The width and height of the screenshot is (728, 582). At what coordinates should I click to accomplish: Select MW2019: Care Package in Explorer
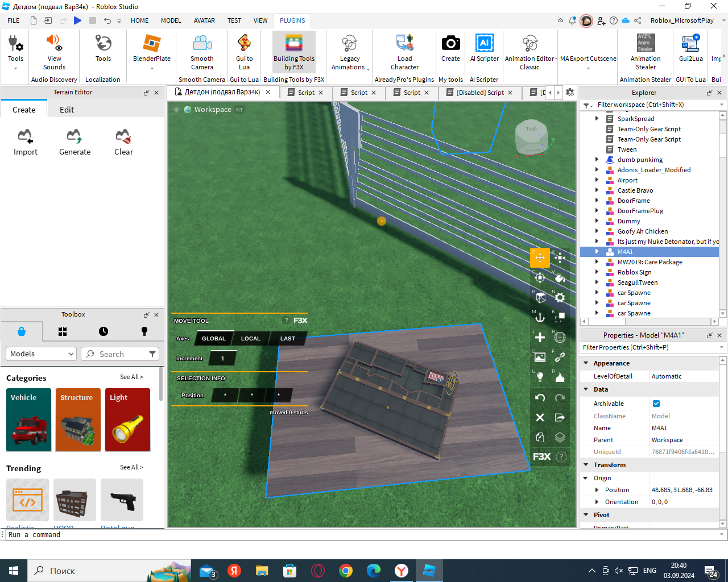coord(650,262)
